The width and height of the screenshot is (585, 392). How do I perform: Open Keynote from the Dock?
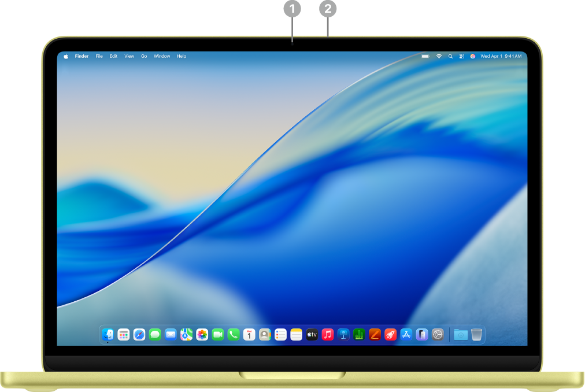[x=344, y=335]
